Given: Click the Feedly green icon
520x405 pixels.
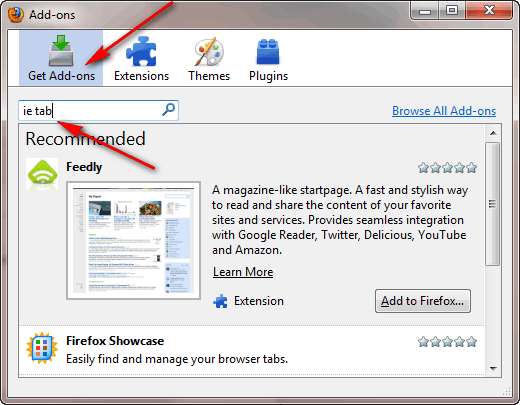Looking at the screenshot, I should (42, 174).
